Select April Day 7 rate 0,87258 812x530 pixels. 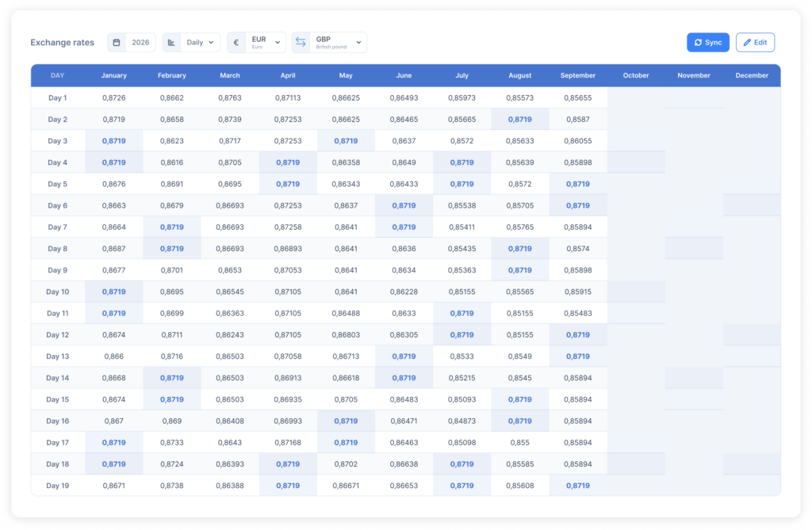288,227
